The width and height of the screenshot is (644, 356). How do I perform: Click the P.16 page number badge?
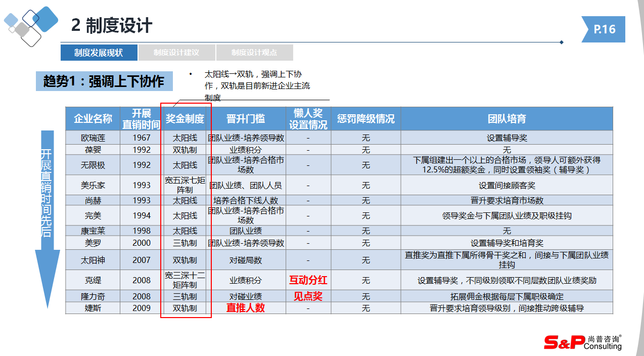pyautogui.click(x=604, y=29)
